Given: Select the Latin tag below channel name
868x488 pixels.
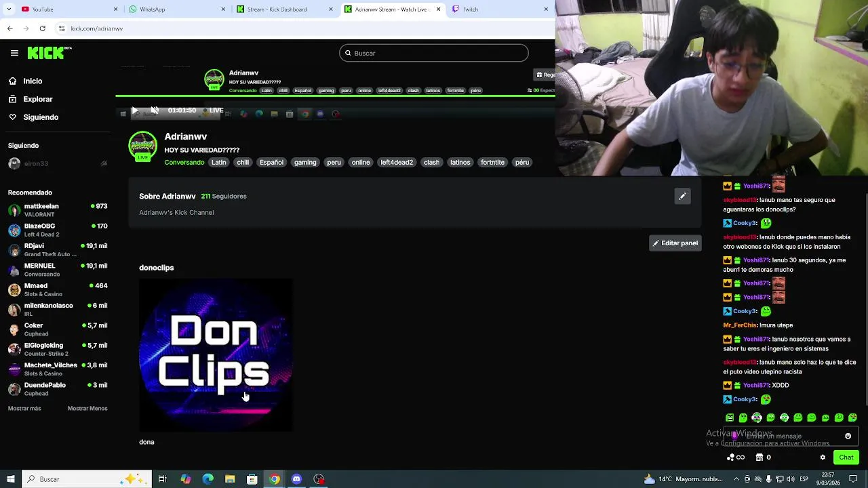Looking at the screenshot, I should (x=218, y=163).
